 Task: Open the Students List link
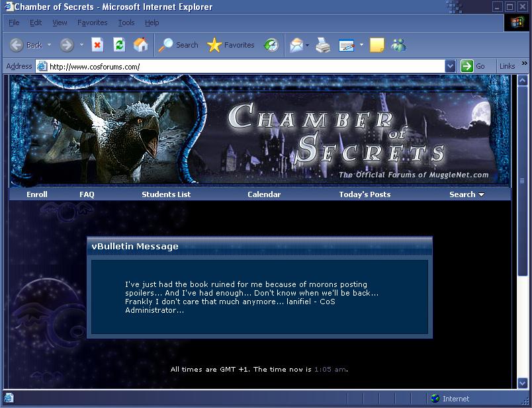click(166, 194)
